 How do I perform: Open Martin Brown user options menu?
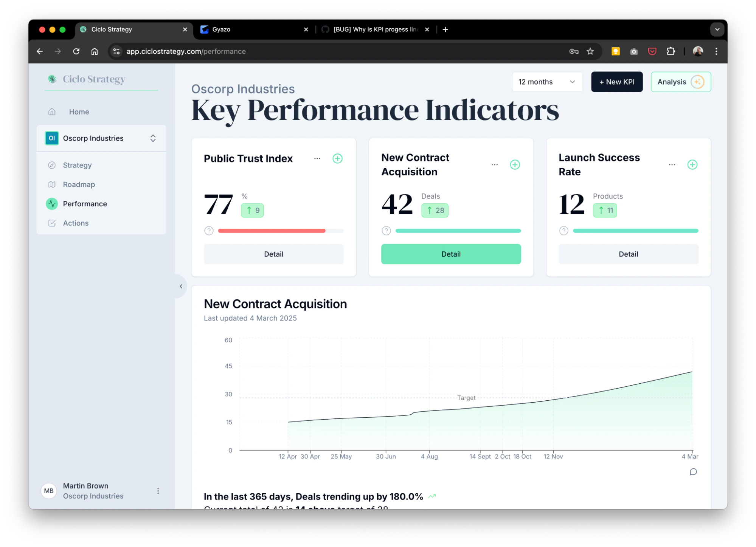(x=158, y=491)
